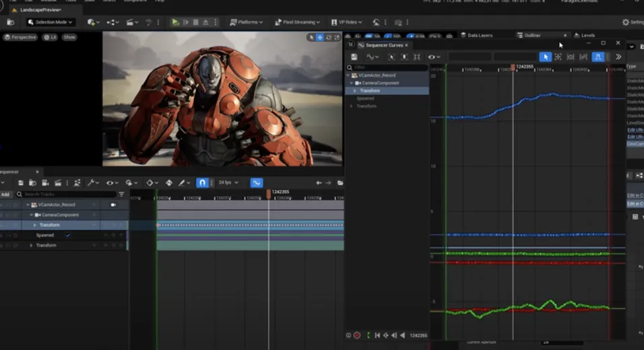Click the render movie clapperboard icon in Sequencer

coord(58,183)
